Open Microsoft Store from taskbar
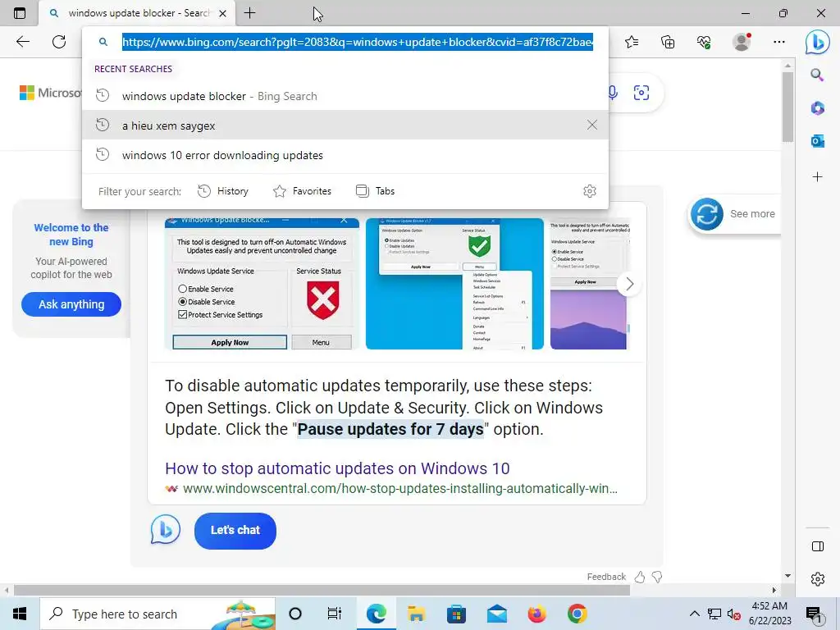 (x=456, y=614)
